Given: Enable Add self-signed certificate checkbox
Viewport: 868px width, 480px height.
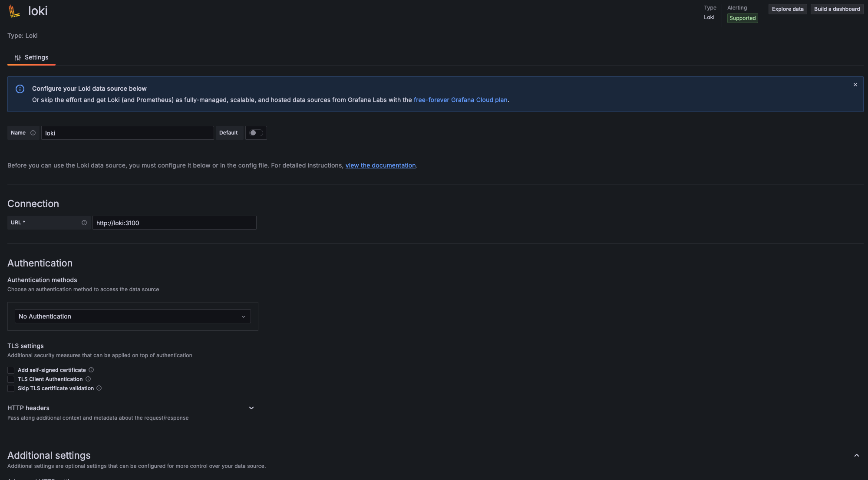Looking at the screenshot, I should [11, 370].
